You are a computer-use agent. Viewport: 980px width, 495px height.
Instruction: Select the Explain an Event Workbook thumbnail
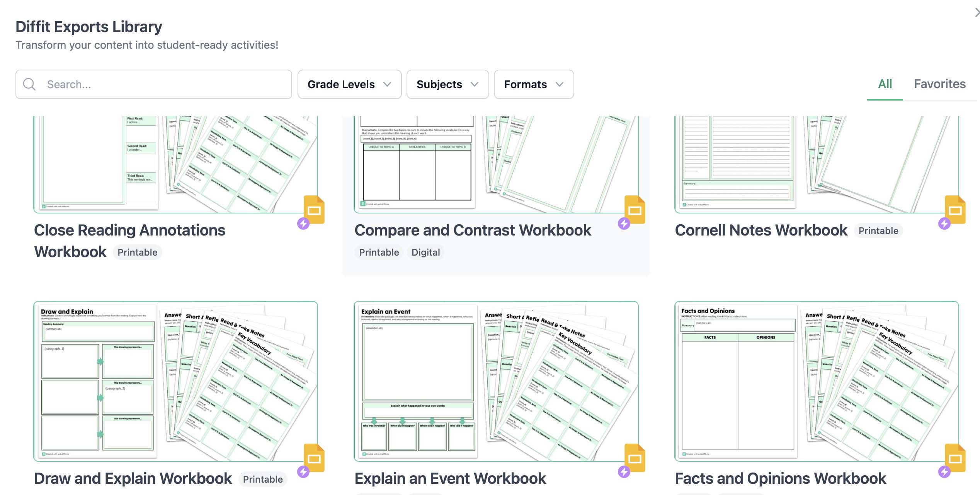[496, 381]
